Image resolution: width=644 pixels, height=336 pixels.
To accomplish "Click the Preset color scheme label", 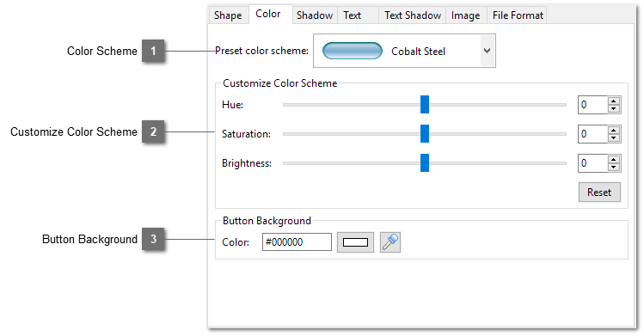I will pos(261,51).
